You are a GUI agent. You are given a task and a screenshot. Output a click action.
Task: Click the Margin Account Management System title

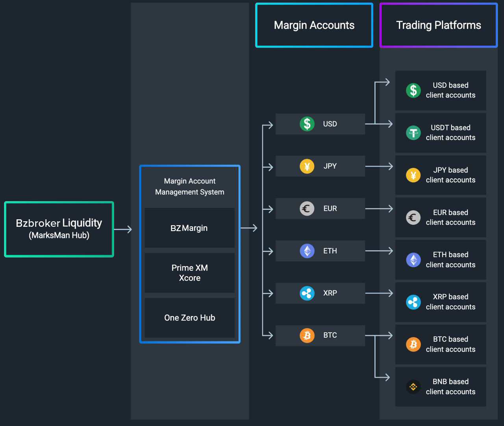pos(190,187)
